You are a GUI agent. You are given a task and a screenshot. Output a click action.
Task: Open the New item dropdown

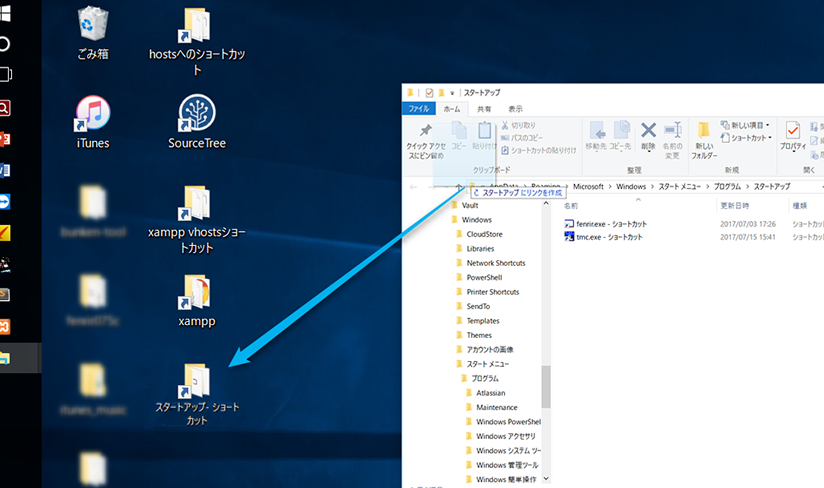tap(745, 125)
